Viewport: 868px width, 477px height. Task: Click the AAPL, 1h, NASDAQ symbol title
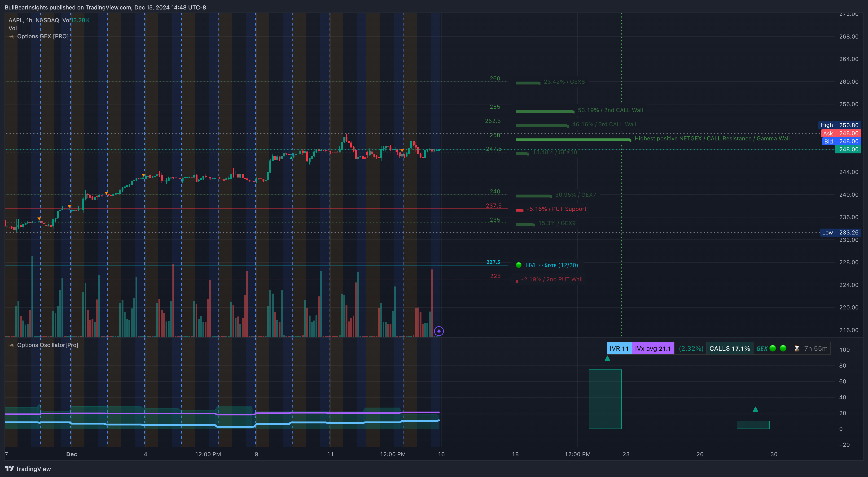[34, 20]
